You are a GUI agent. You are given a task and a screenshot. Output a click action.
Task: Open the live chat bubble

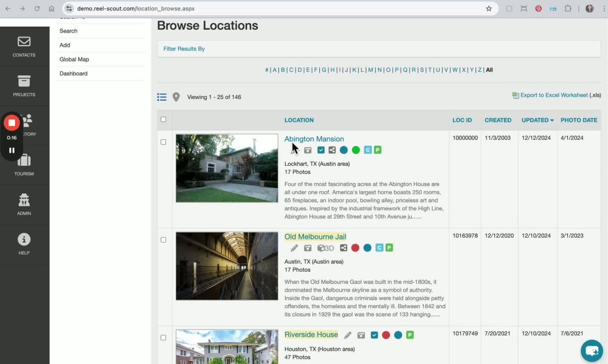tap(592, 351)
